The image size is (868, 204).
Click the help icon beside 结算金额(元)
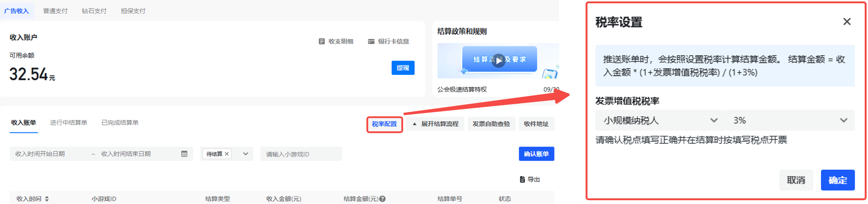[x=382, y=199]
